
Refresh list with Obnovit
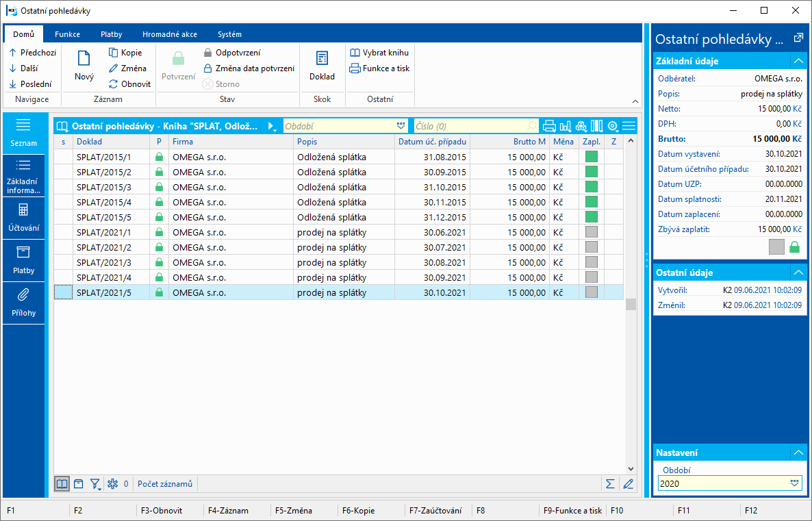[129, 84]
